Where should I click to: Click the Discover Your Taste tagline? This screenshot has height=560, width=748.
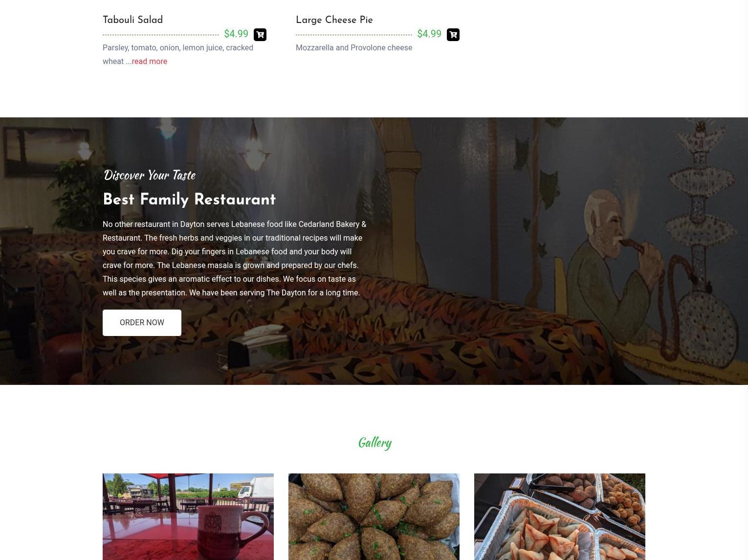pos(150,175)
